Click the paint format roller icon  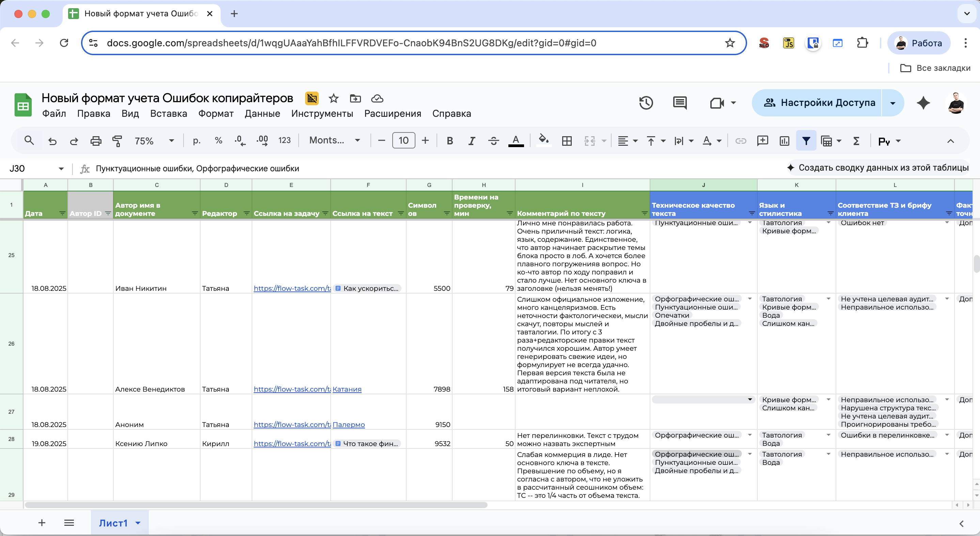[117, 141]
